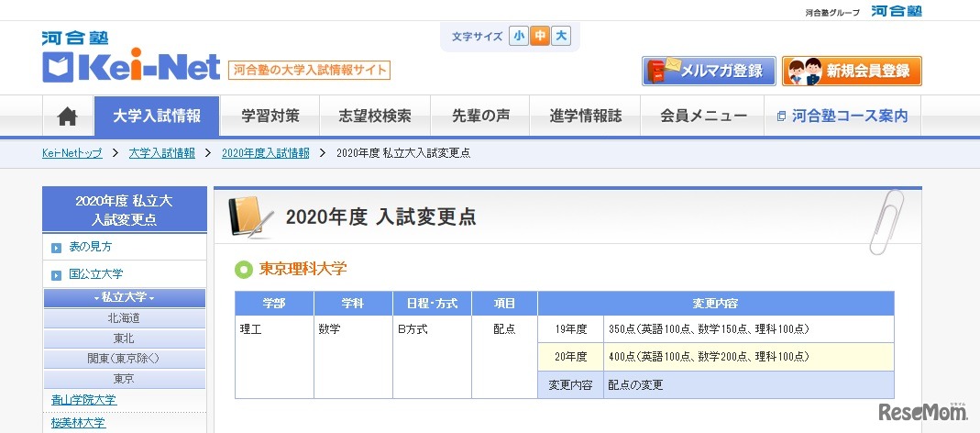This screenshot has width=980, height=433.
Task: Click the 河合塾 logo at top right
Action: (897, 11)
